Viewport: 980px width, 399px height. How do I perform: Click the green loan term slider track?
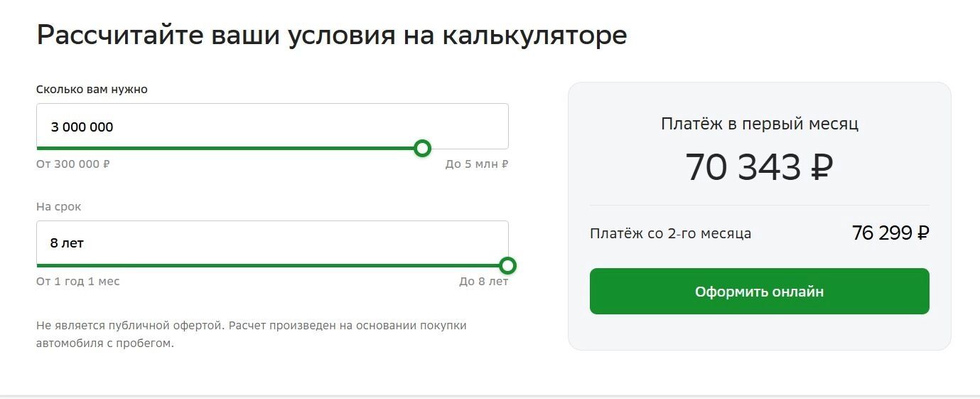click(x=270, y=265)
